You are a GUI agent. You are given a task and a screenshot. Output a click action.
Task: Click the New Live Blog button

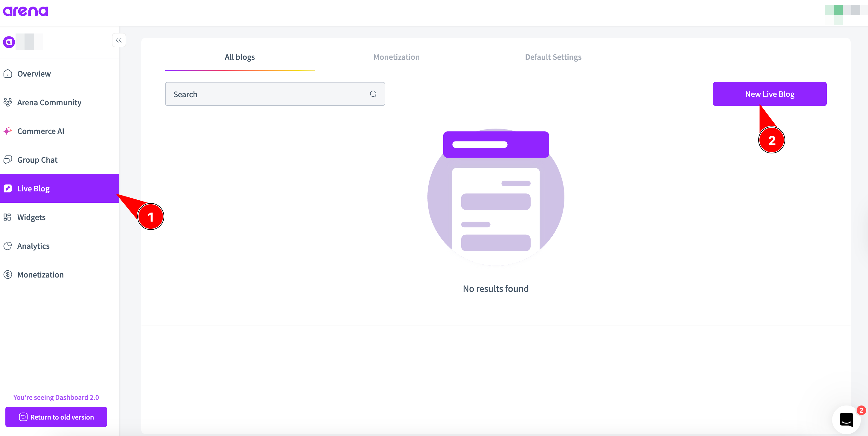coord(769,94)
